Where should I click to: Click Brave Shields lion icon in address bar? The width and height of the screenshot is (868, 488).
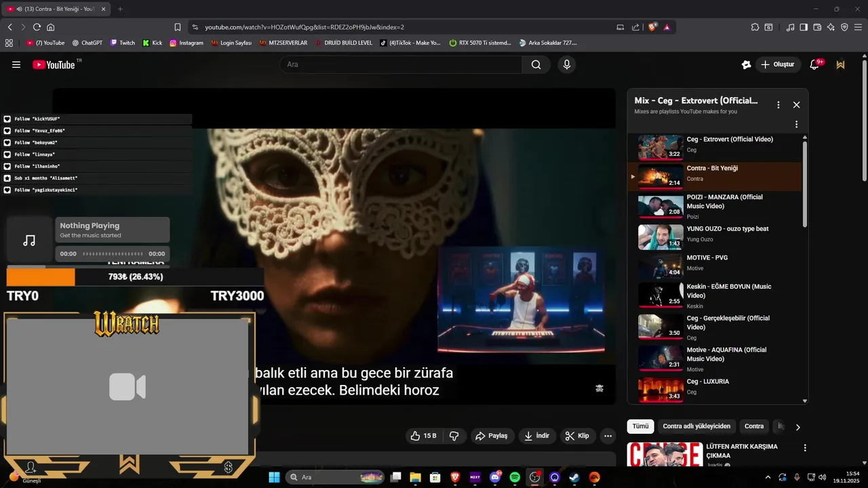[652, 27]
